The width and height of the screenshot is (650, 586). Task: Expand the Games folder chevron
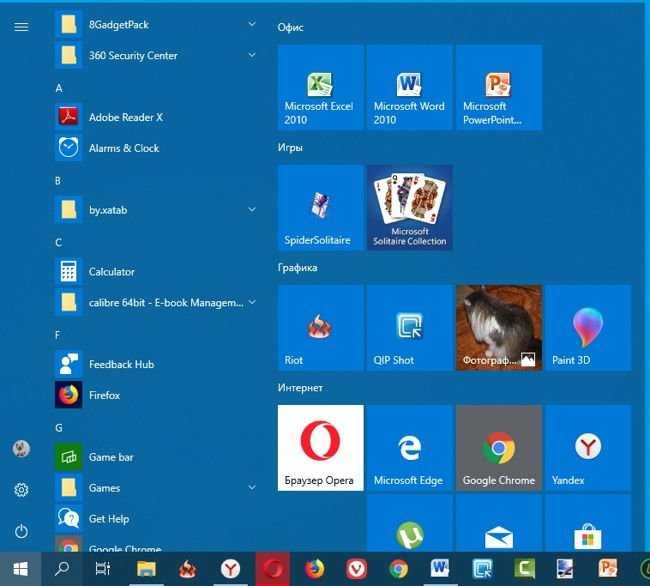(x=252, y=487)
